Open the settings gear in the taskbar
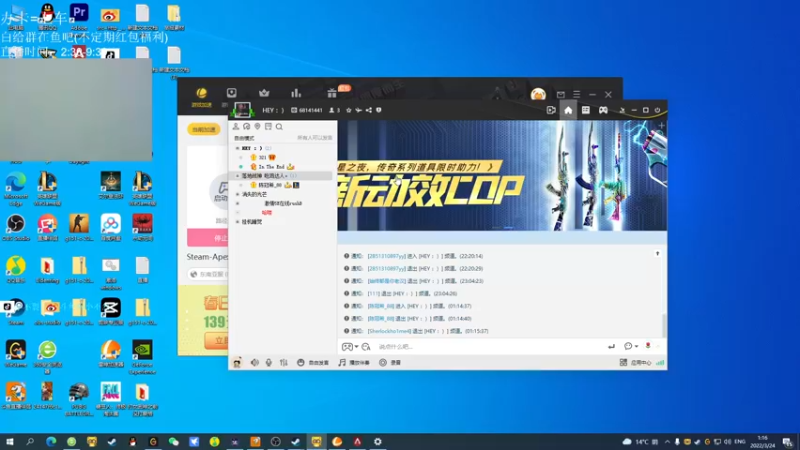Viewport: 800px width, 450px height. click(x=378, y=442)
